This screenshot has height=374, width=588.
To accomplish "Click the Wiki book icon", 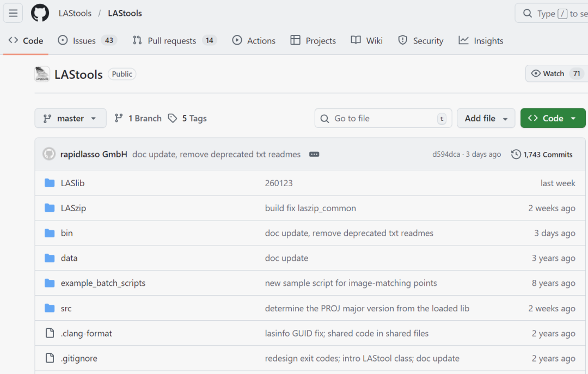I will click(356, 40).
